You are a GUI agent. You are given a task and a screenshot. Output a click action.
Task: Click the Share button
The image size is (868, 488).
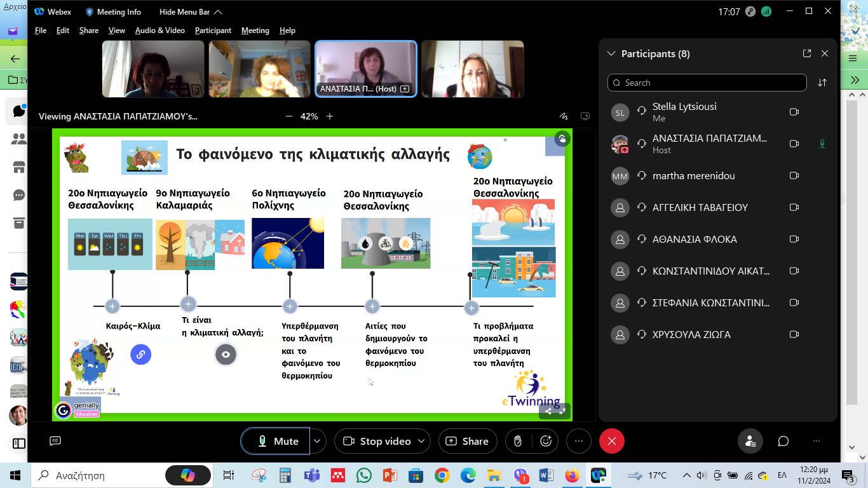point(468,441)
